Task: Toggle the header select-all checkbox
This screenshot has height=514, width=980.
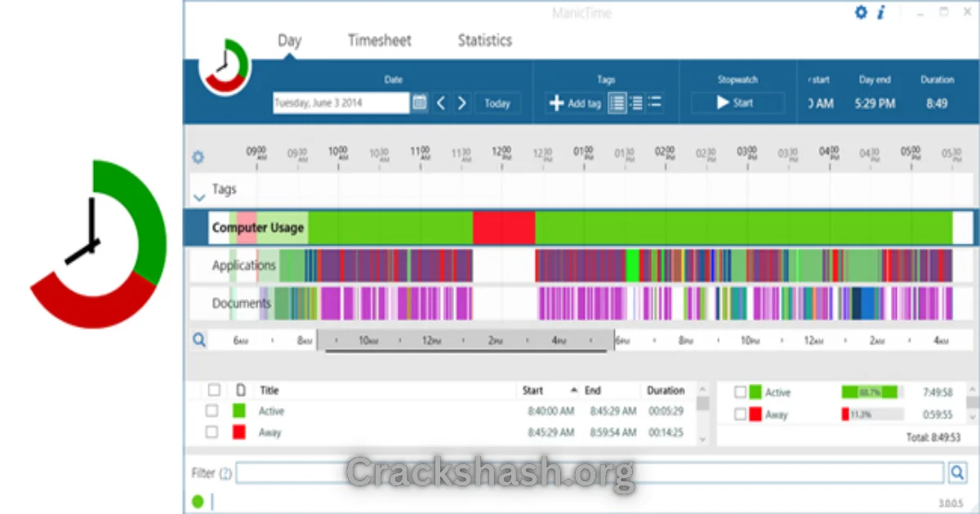Action: click(x=214, y=390)
